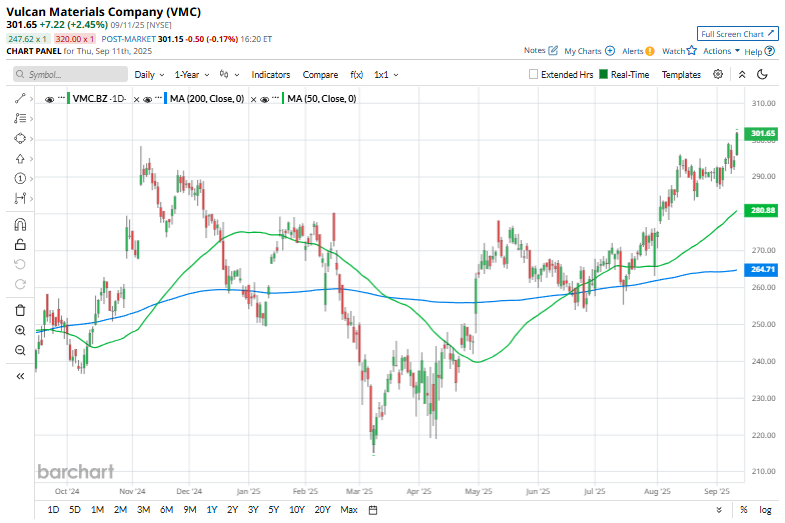
Task: Open chart settings gear
Action: click(718, 75)
